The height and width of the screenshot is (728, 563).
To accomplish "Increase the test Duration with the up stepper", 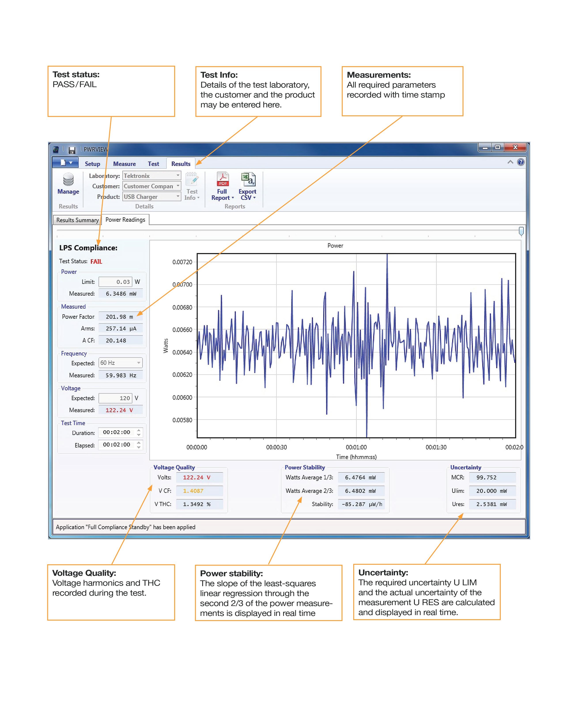I will (x=139, y=430).
